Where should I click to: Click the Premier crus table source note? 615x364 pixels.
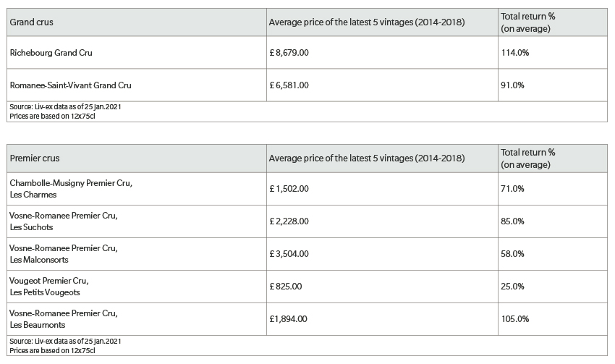pyautogui.click(x=65, y=346)
